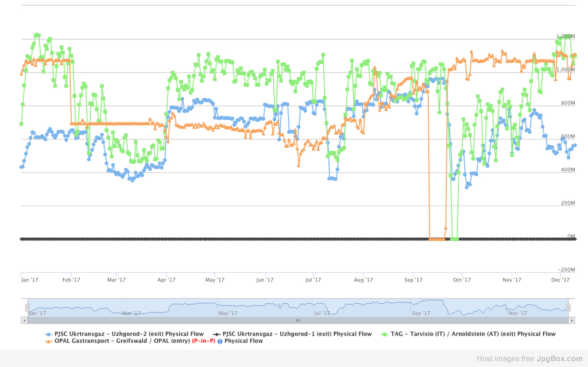
Task: Click the -200M y-axis label
Action: tap(567, 270)
